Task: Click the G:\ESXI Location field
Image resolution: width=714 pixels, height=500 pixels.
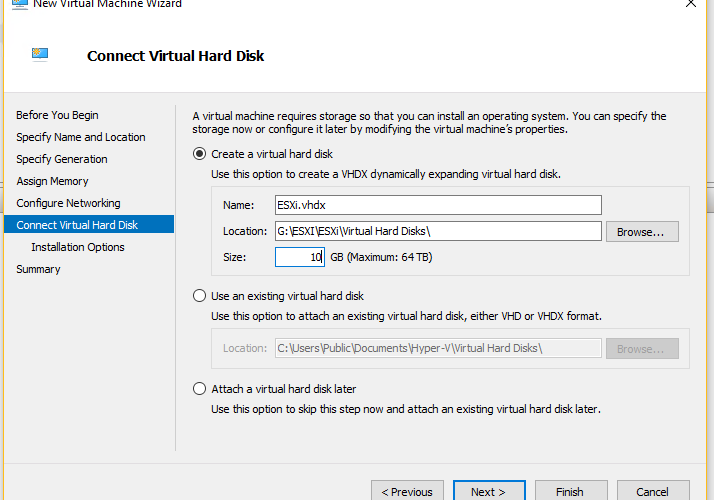Action: point(438,231)
